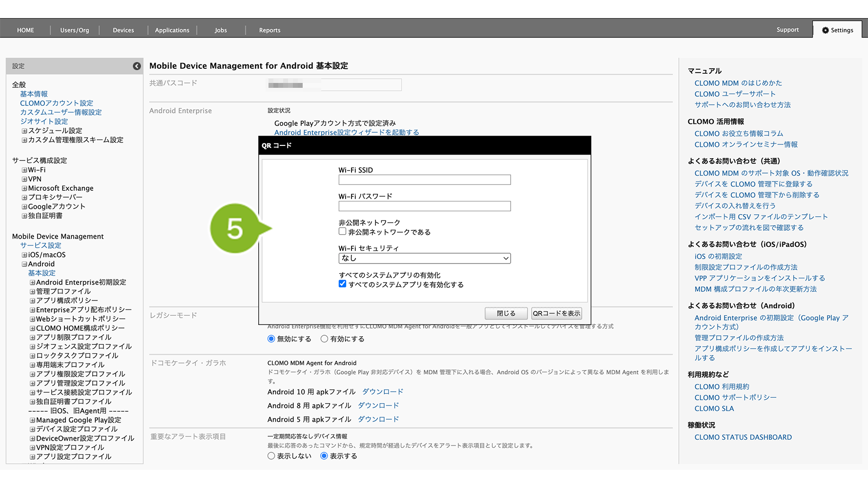
Task: Expand Enterpriseアプリ配布ポリシー node
Action: pyautogui.click(x=32, y=310)
